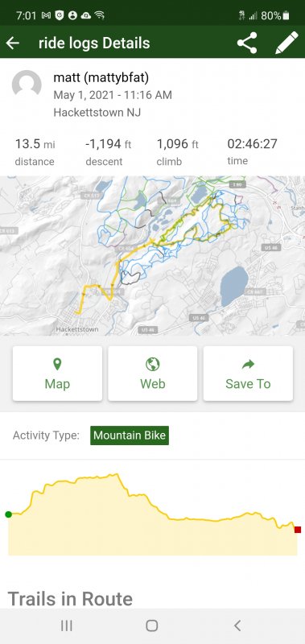
Task: Select the Mountain Bike activity tag
Action: [130, 436]
